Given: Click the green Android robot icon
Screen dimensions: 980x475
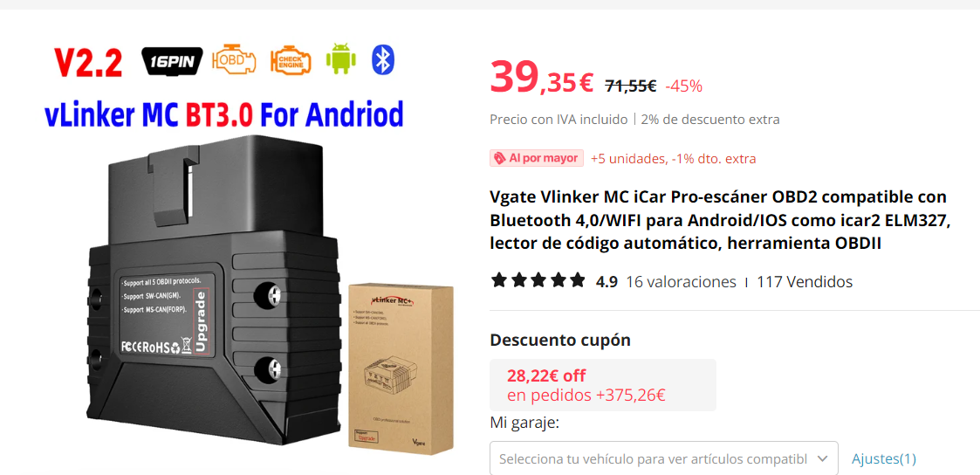Looking at the screenshot, I should point(341,59).
